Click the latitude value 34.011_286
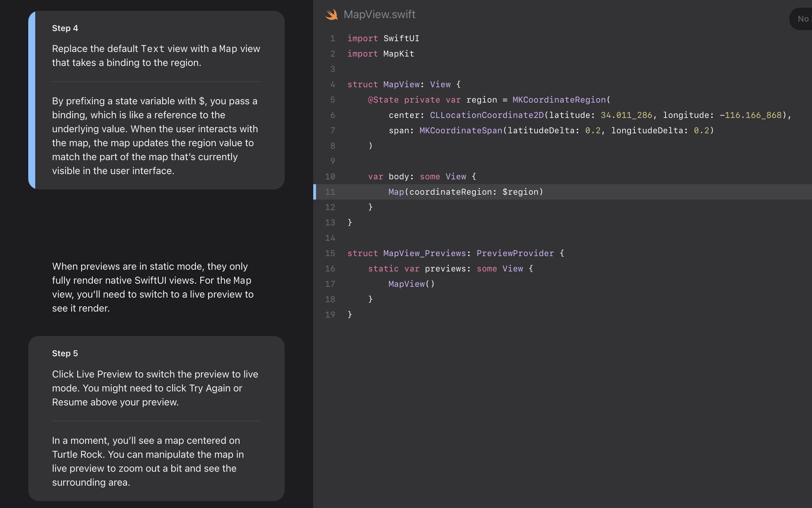Screen dimensions: 812x508 (626, 115)
